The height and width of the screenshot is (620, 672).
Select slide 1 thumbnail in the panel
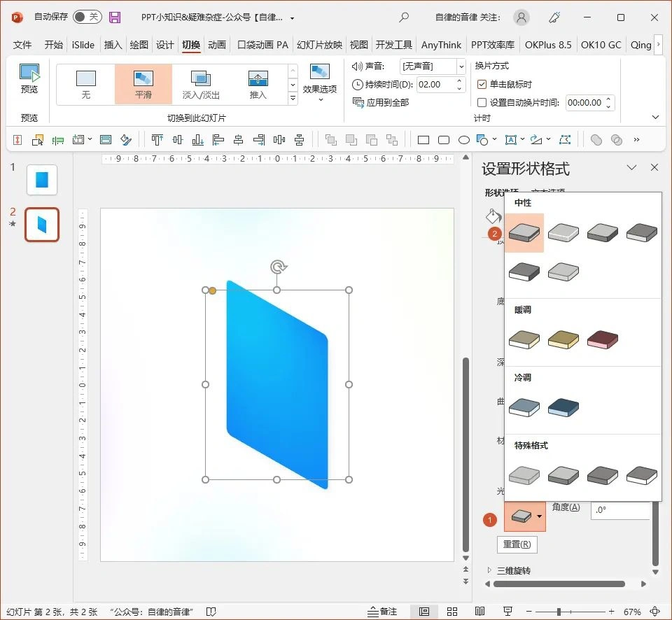click(x=42, y=180)
